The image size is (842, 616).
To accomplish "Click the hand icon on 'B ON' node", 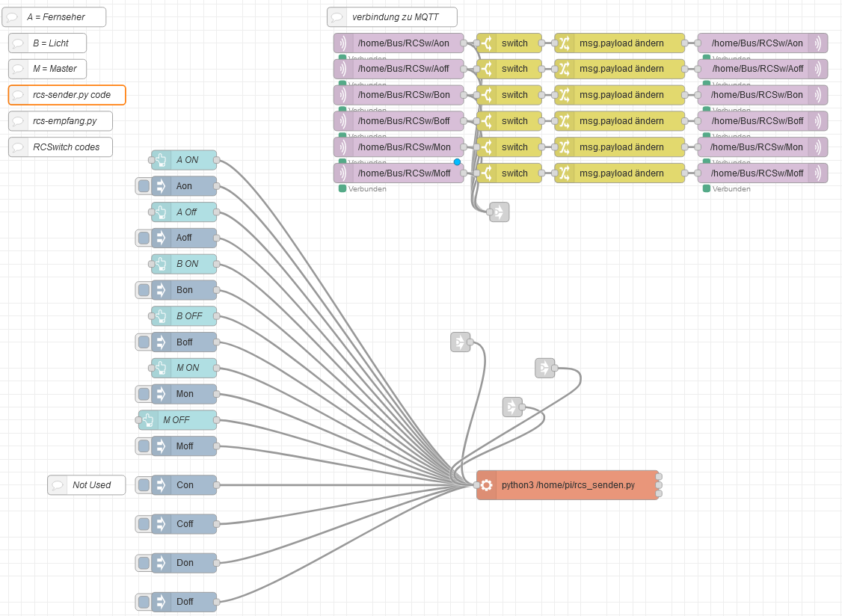I will coord(161,264).
